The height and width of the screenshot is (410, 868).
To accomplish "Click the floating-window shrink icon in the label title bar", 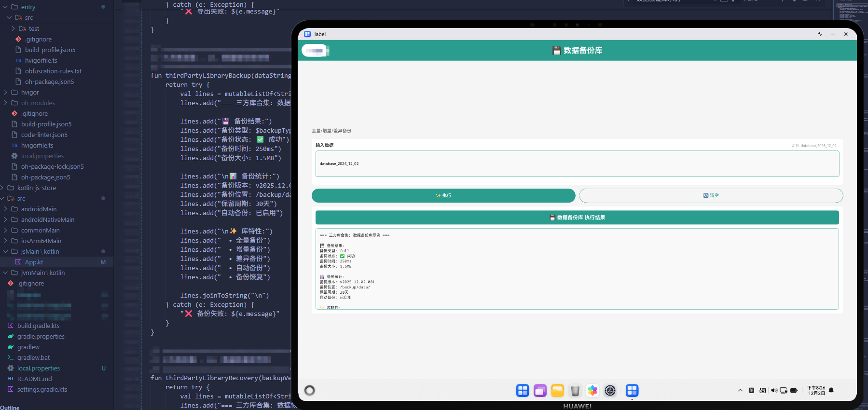I will click(x=820, y=34).
